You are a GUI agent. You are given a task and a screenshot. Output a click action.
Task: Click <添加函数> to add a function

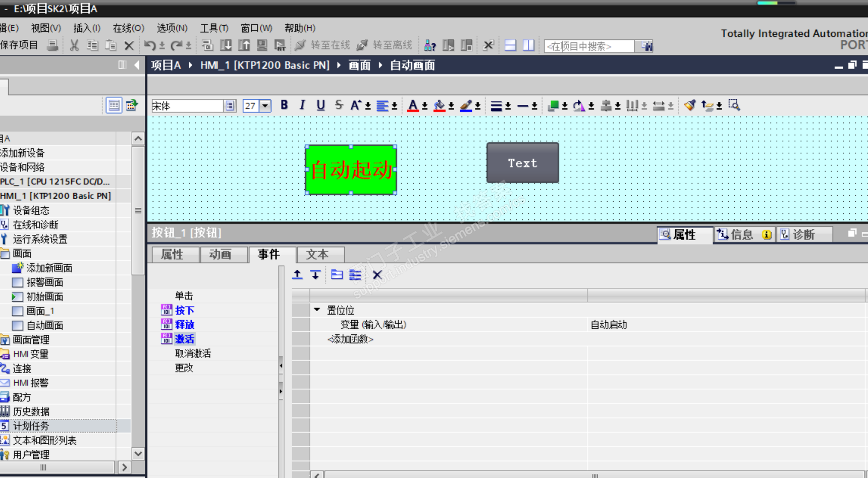click(x=350, y=339)
